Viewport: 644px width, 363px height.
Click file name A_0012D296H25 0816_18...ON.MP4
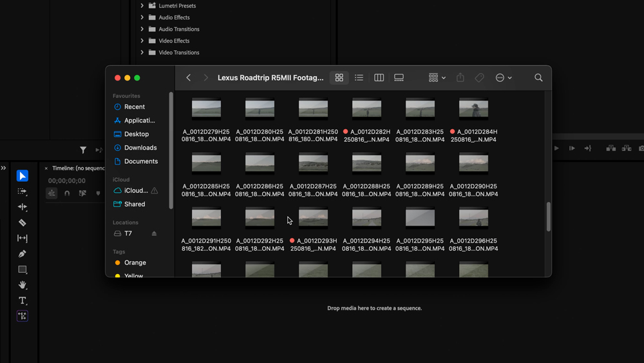(473, 244)
